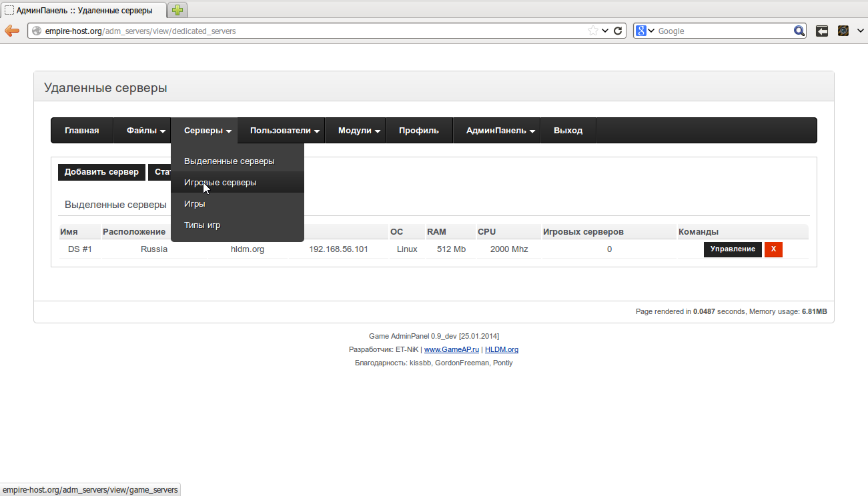Open the Google search engine selector
868x496 pixels.
click(644, 31)
